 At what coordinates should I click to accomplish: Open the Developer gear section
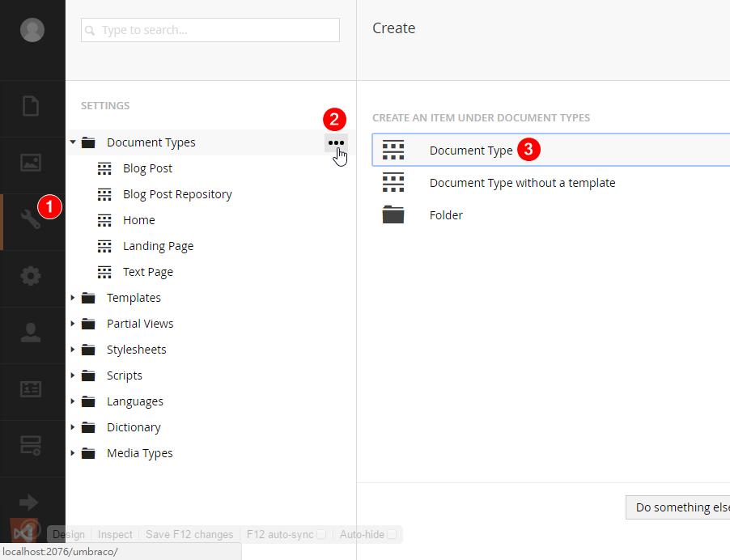coord(31,276)
